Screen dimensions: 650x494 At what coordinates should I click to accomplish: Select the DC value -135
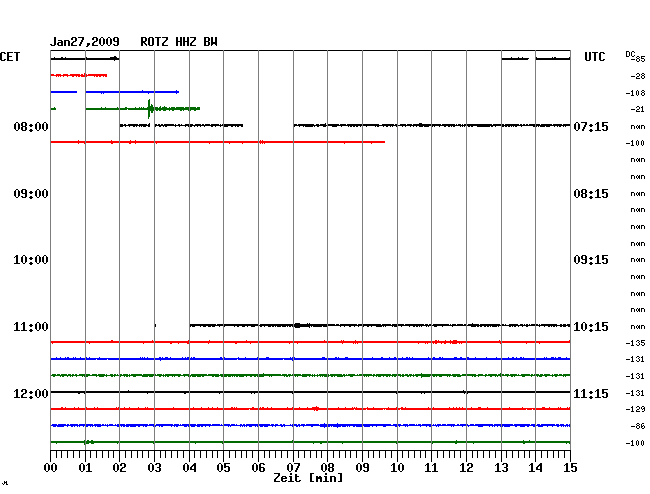pos(635,343)
